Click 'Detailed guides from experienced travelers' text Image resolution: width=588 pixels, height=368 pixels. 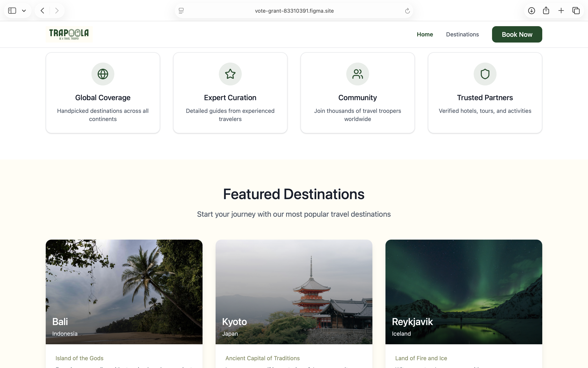[x=230, y=115]
